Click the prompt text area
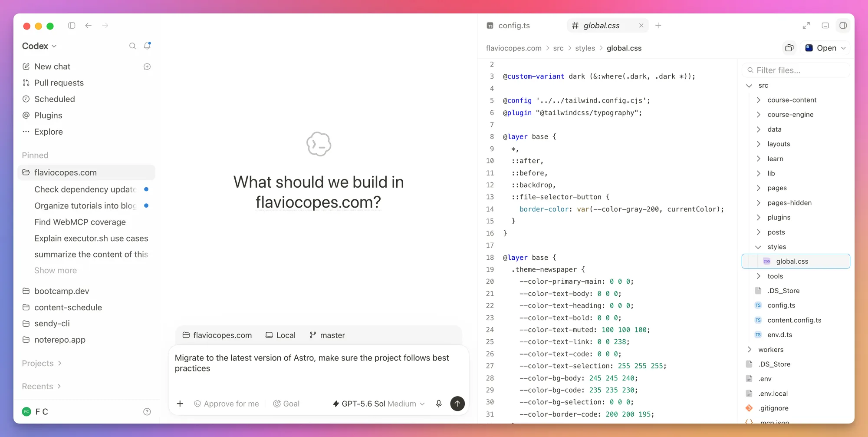 319,367
